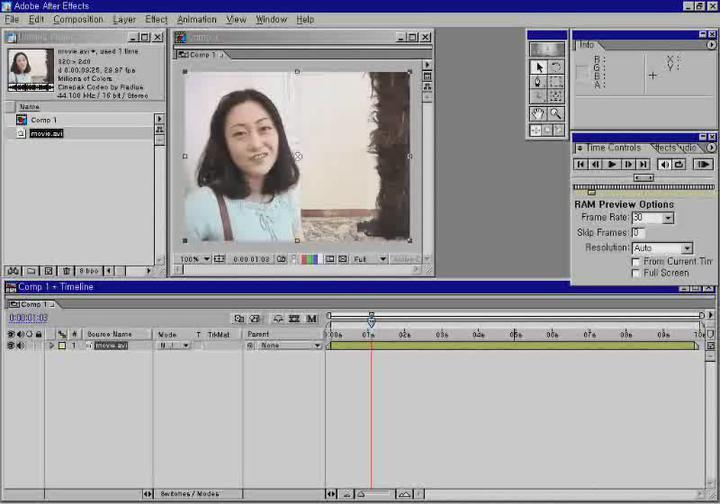This screenshot has height=504, width=720.
Task: Open the Animation menu
Action: pyautogui.click(x=197, y=19)
